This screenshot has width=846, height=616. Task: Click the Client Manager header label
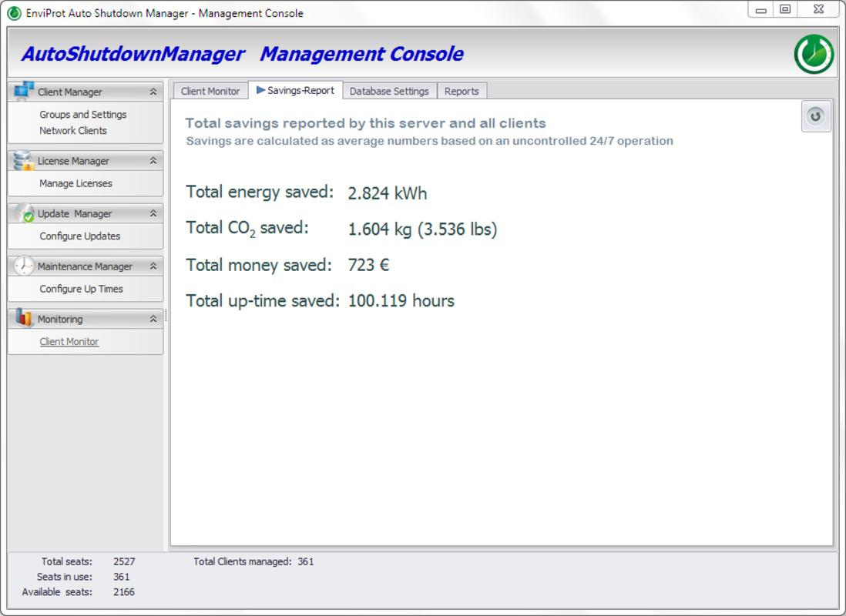(69, 92)
